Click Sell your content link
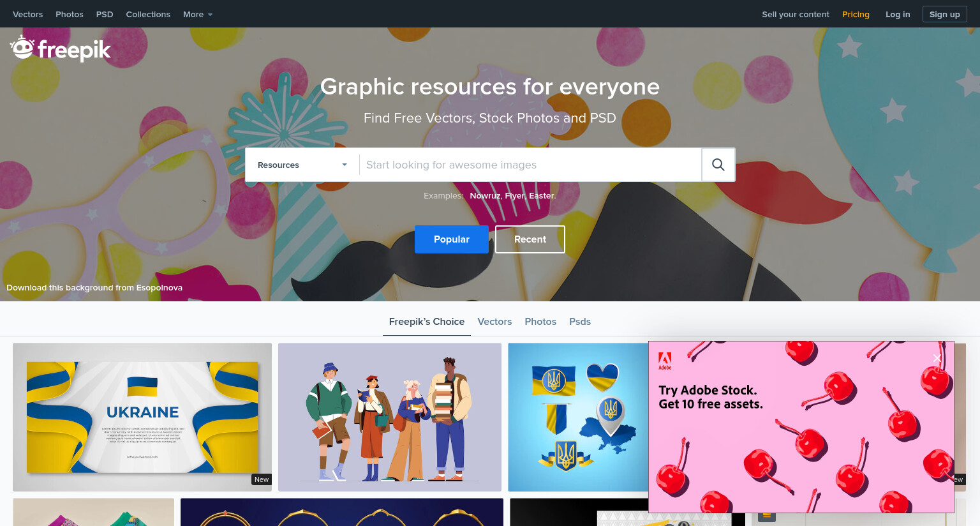980x526 pixels. click(x=796, y=14)
